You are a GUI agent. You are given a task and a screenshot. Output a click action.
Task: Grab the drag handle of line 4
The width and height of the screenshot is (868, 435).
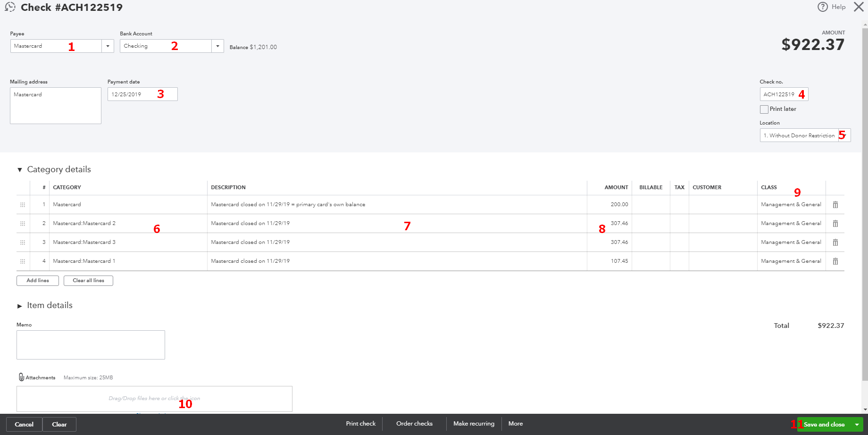coord(23,261)
